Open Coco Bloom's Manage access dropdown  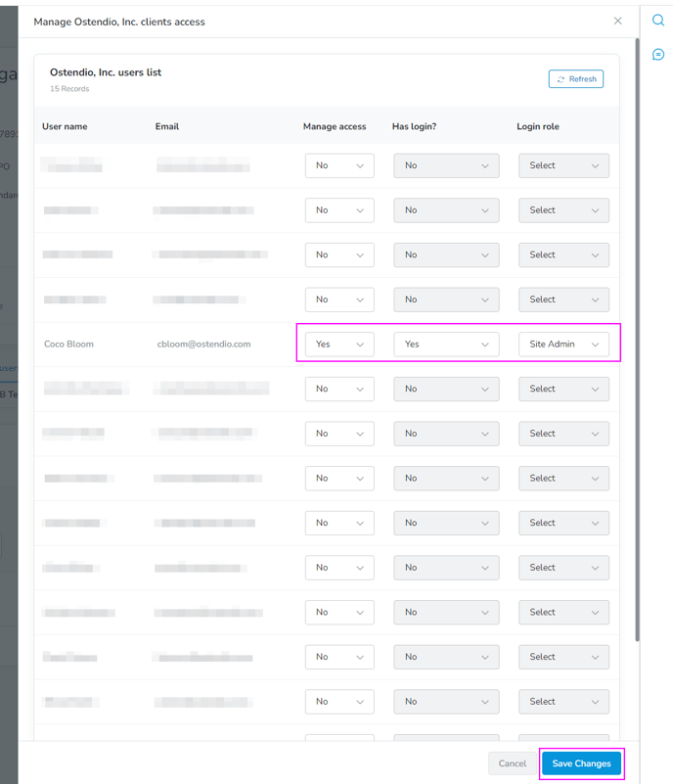339,344
